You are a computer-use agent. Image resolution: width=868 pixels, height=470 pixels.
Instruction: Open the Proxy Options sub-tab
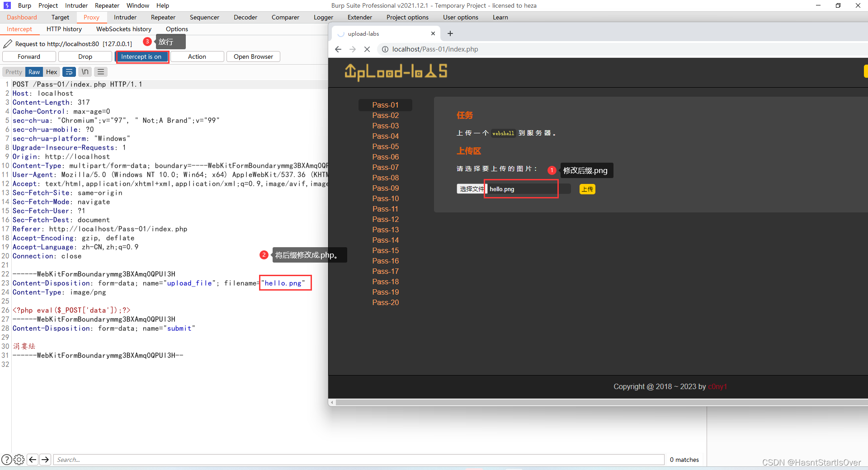click(177, 29)
